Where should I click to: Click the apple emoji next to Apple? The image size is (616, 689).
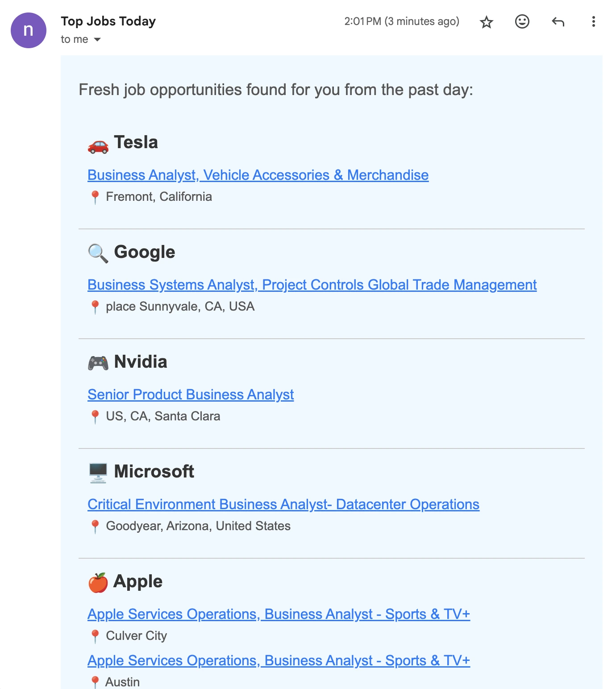98,581
